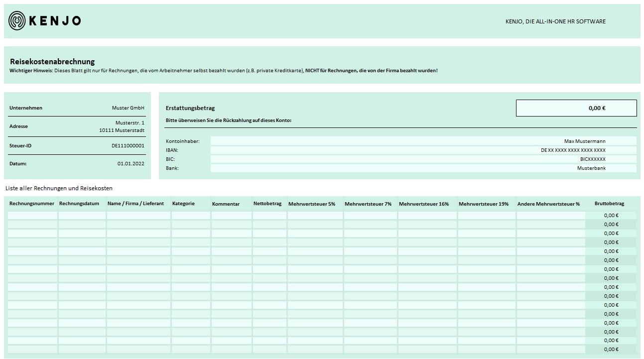This screenshot has height=359, width=644.
Task: Click the 'Wichtiger Hinweis' notice text
Action: click(224, 71)
